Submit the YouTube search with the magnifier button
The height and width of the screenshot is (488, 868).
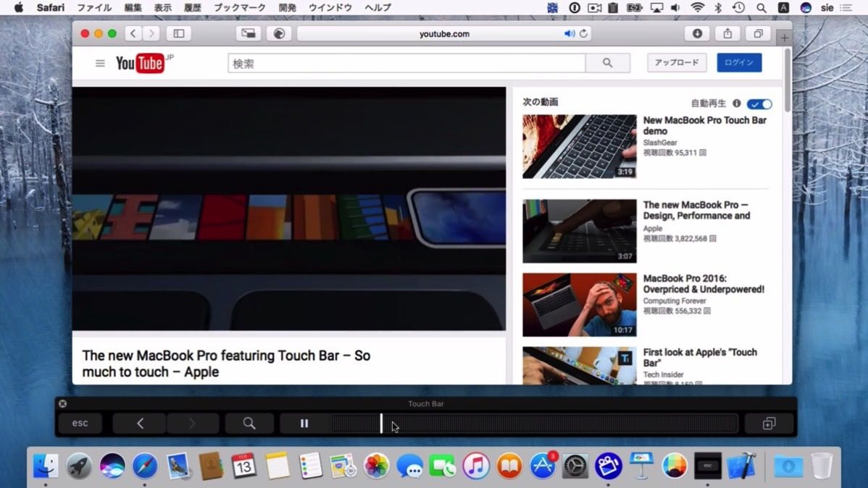point(607,63)
